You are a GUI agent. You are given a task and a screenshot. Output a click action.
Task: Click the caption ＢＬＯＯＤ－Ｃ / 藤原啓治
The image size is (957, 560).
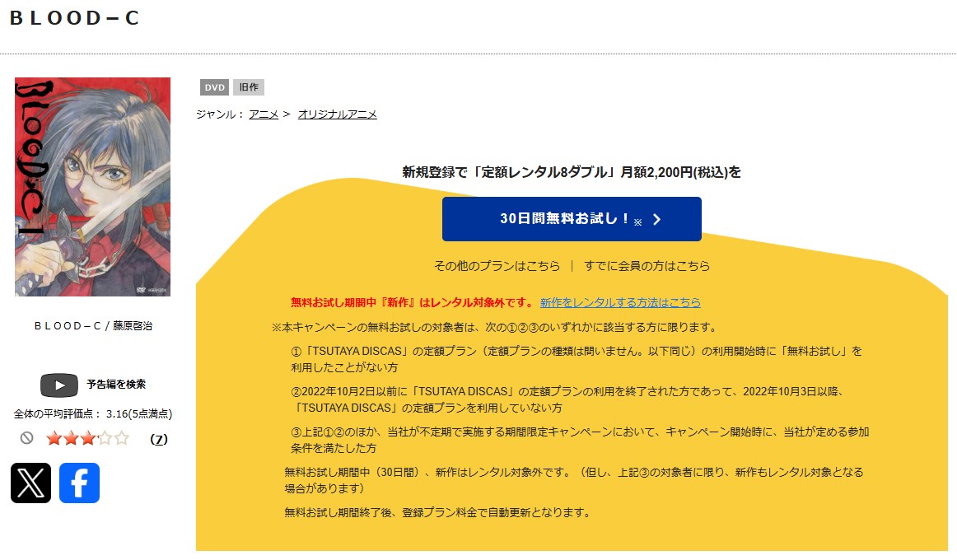click(x=93, y=326)
